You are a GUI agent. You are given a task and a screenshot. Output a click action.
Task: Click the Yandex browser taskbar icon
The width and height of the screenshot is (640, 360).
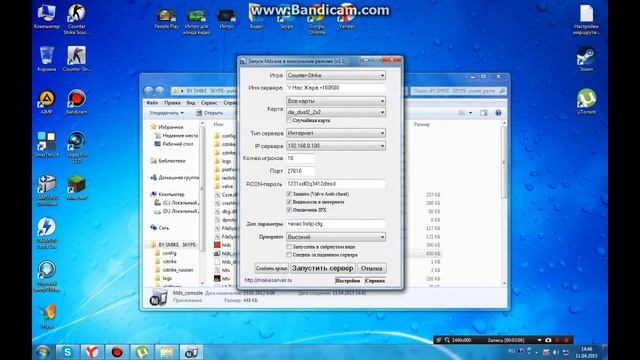[x=92, y=352]
